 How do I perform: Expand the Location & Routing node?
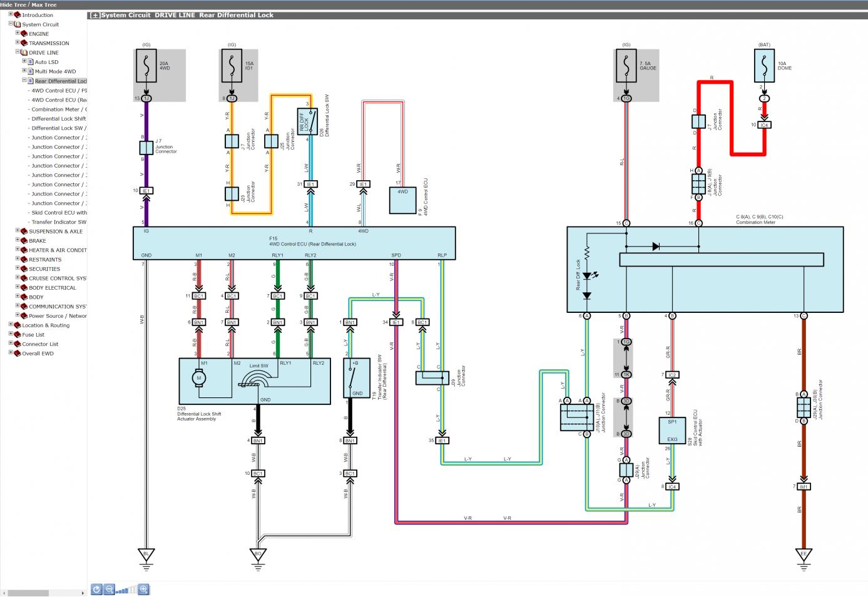click(x=11, y=325)
